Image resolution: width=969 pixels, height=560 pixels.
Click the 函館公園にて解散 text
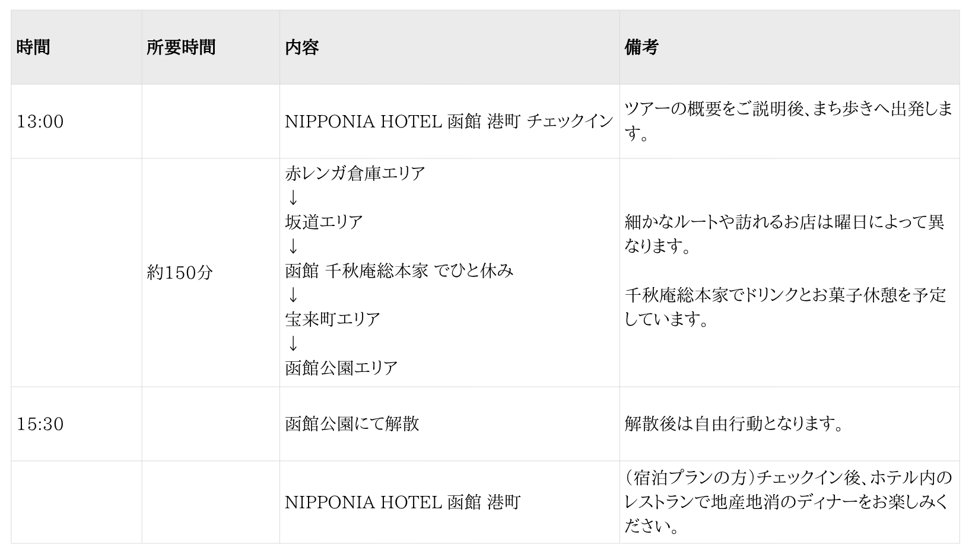[x=352, y=424]
